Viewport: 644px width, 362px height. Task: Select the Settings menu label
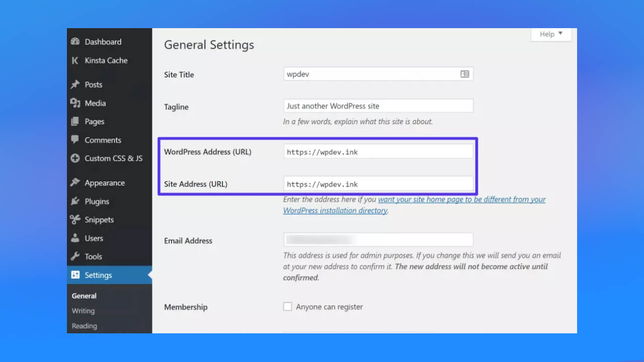coord(98,275)
